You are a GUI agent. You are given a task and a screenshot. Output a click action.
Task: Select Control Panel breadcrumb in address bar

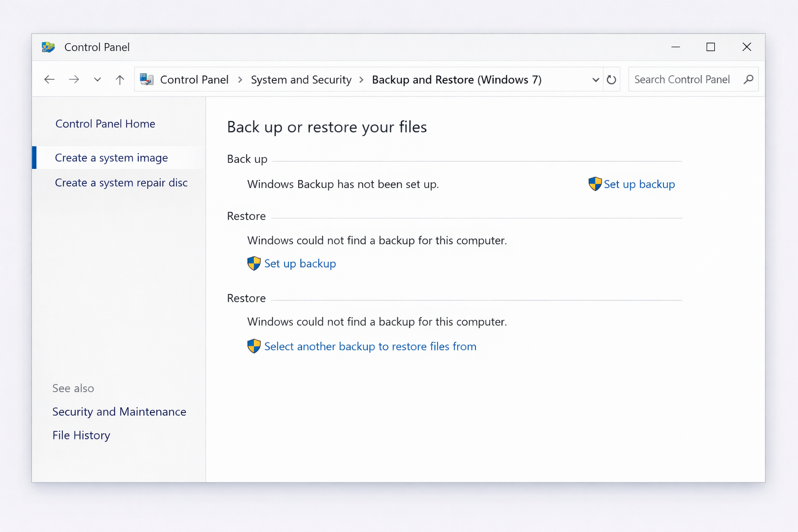click(194, 79)
